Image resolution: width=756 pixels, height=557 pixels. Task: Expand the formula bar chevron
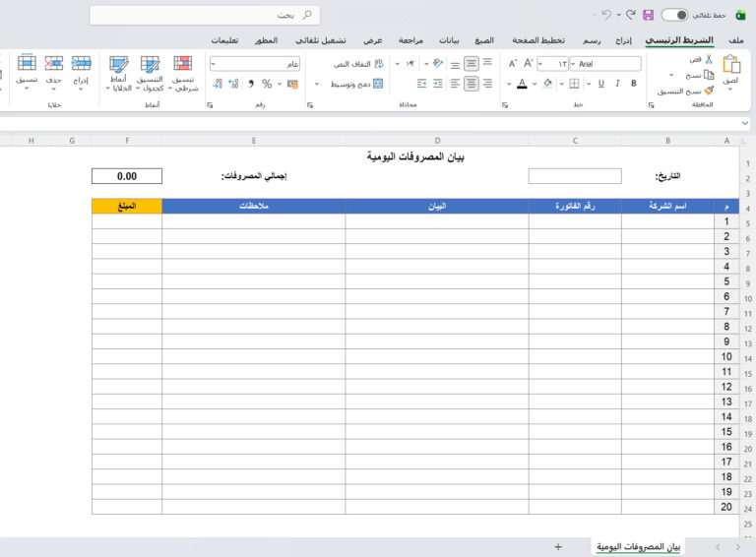click(745, 123)
